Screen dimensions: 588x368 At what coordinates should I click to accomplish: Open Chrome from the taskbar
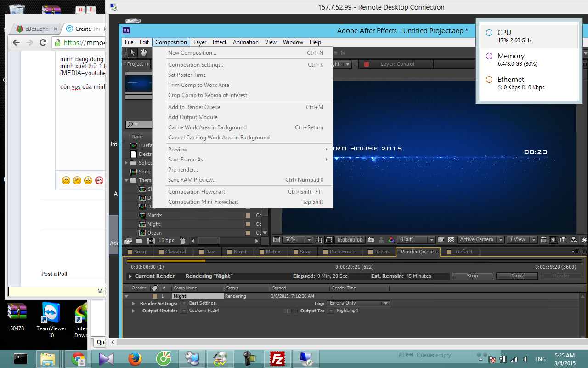coord(78,358)
